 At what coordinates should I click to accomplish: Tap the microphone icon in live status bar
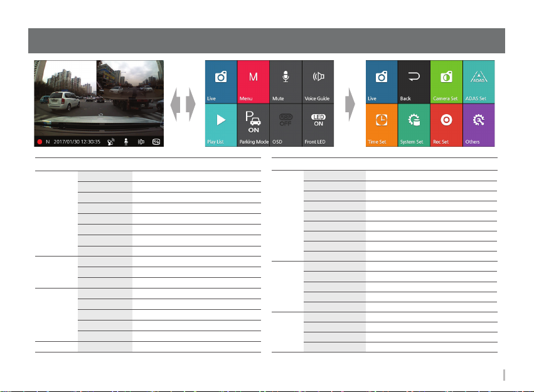126,142
